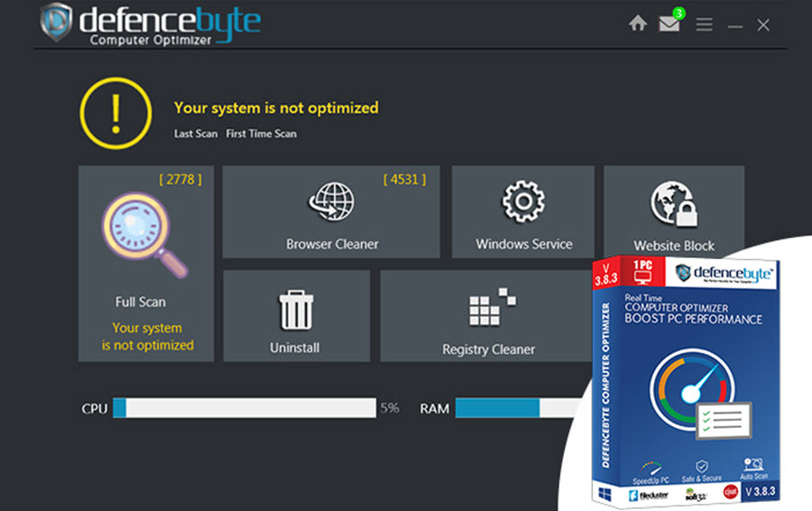The width and height of the screenshot is (812, 511).
Task: Click the product box artwork
Action: tap(687, 381)
